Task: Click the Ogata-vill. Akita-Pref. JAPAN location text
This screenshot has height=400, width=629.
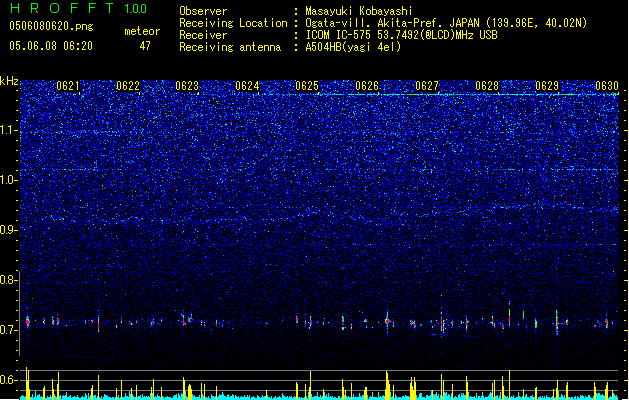Action: (x=446, y=23)
